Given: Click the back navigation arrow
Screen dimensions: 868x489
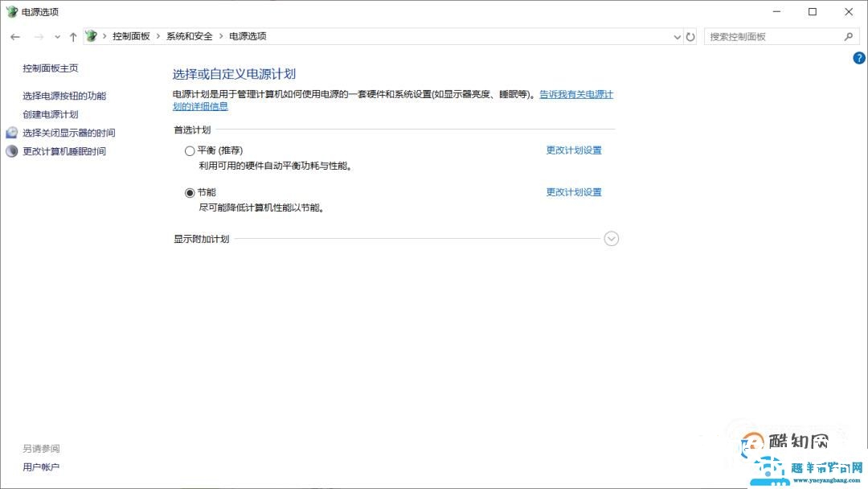Looking at the screenshot, I should (x=14, y=36).
